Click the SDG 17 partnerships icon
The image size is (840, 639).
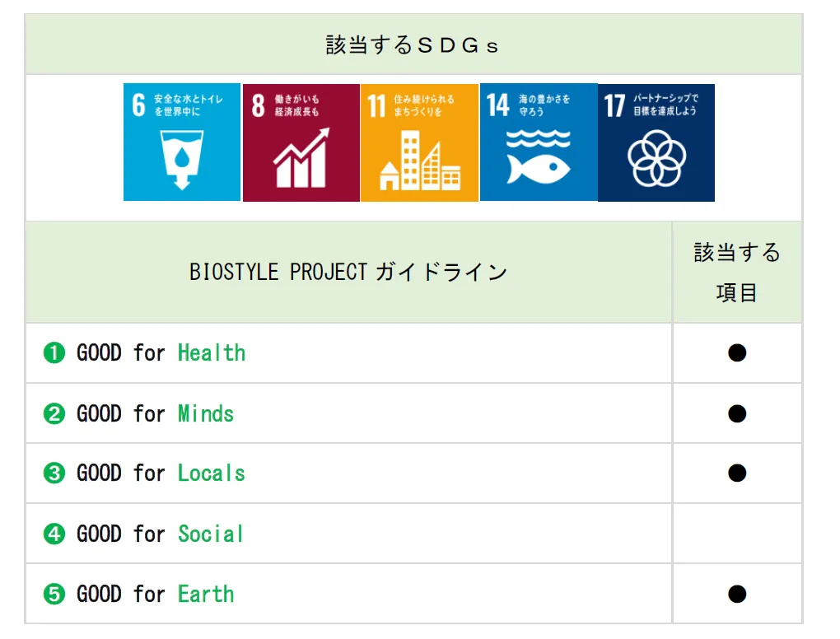click(656, 142)
